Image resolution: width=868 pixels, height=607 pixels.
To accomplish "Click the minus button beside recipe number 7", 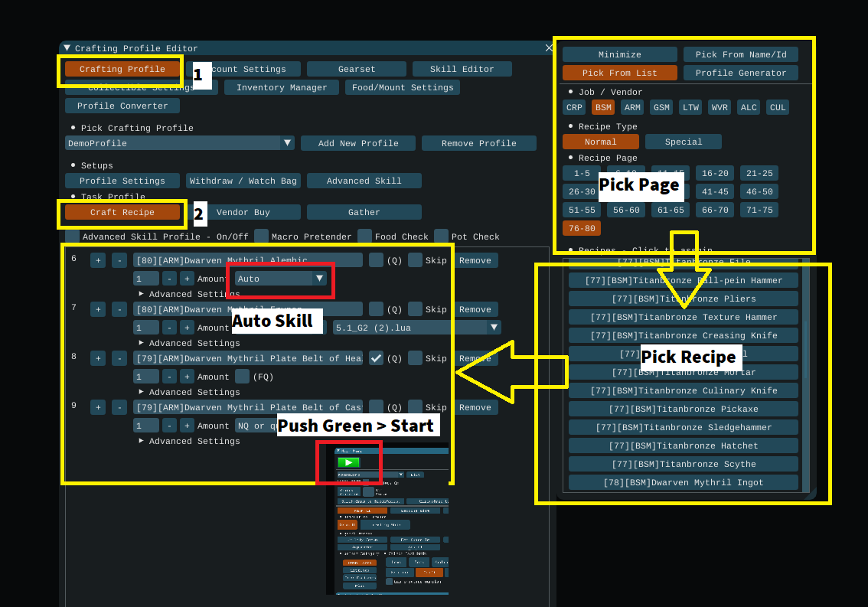I will (119, 309).
